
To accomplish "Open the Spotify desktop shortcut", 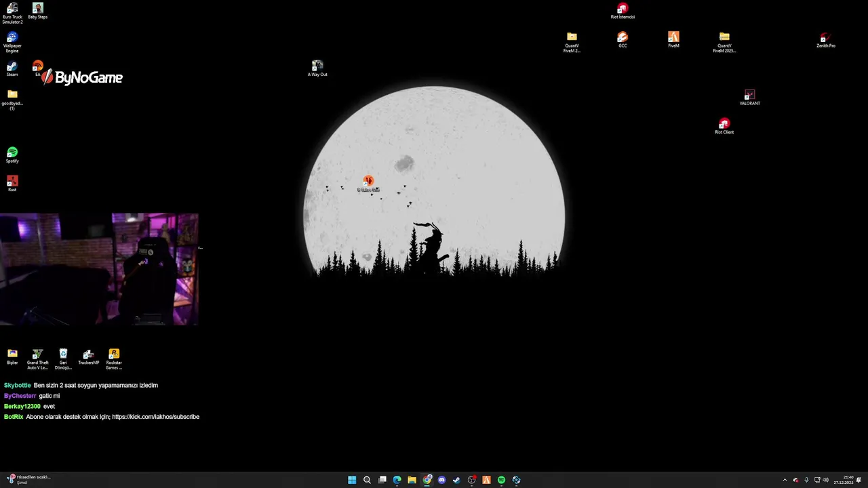I will 12,155.
